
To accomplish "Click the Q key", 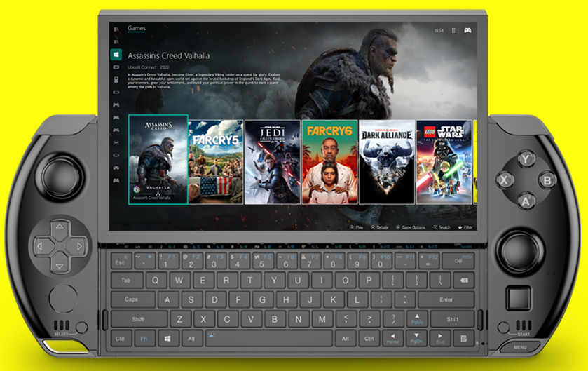I will pos(155,281).
